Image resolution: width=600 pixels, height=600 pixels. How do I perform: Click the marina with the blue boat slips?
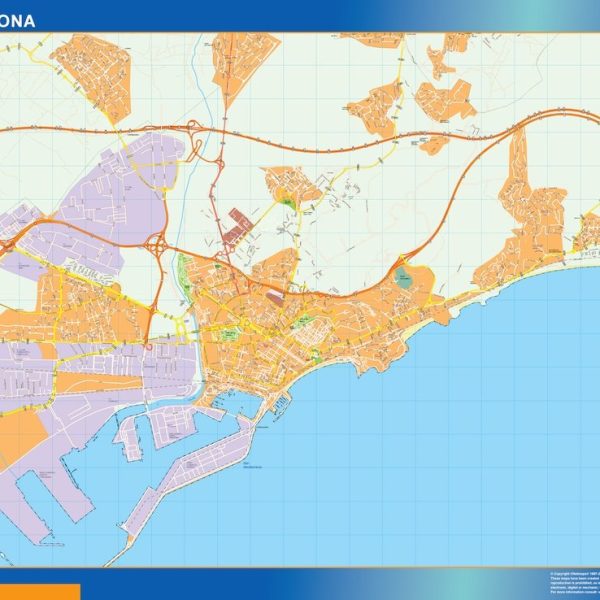(282, 404)
